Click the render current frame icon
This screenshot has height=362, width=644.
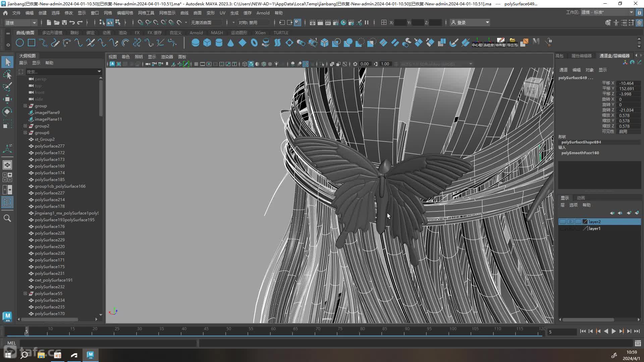pyautogui.click(x=320, y=22)
